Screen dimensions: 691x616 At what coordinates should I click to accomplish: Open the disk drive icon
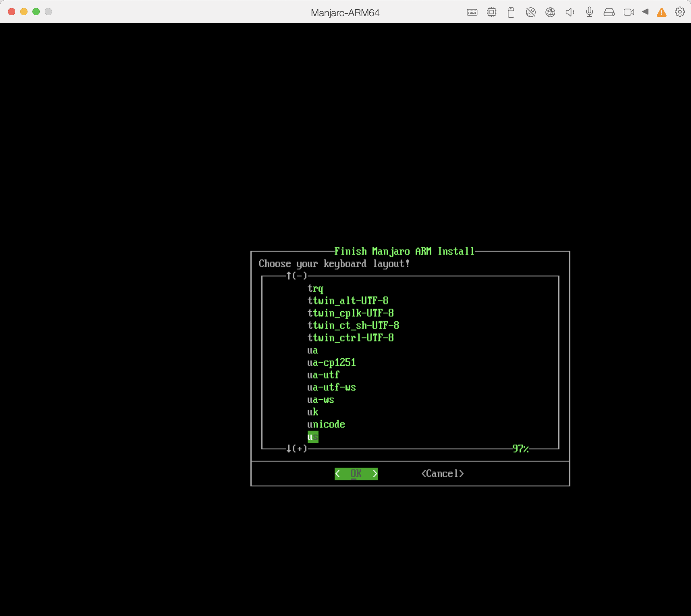point(609,13)
